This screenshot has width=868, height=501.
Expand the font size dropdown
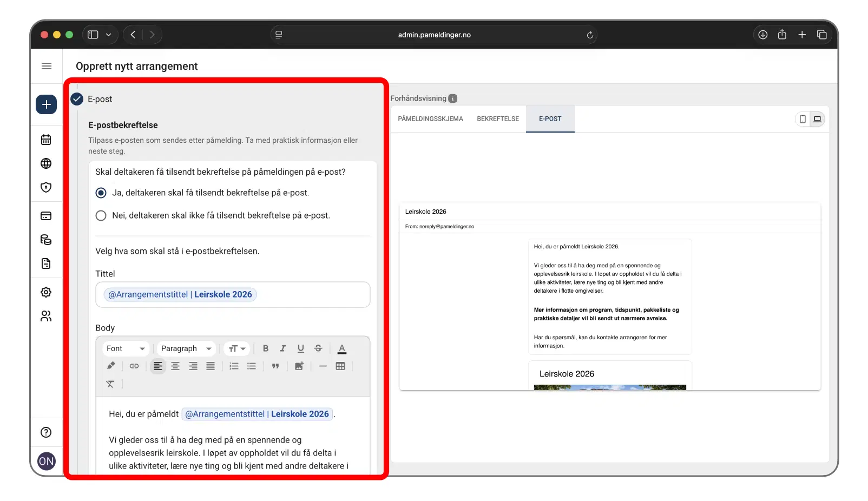point(236,348)
